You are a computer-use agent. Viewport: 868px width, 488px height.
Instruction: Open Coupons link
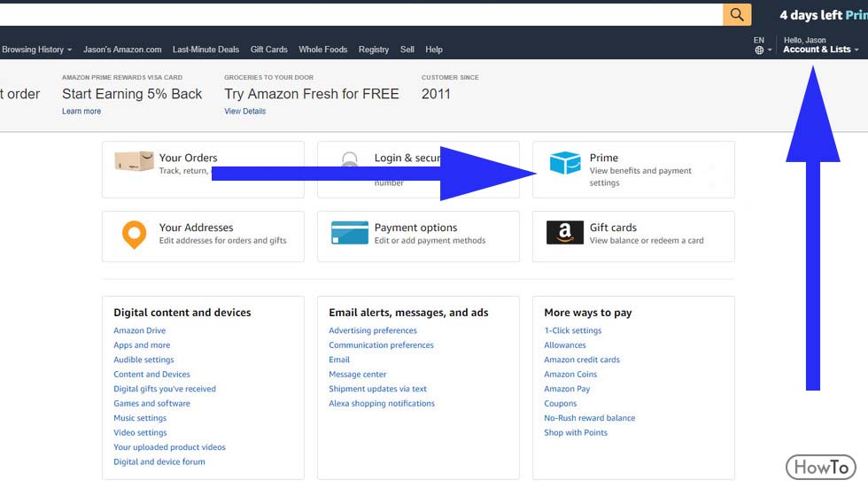[x=560, y=403]
